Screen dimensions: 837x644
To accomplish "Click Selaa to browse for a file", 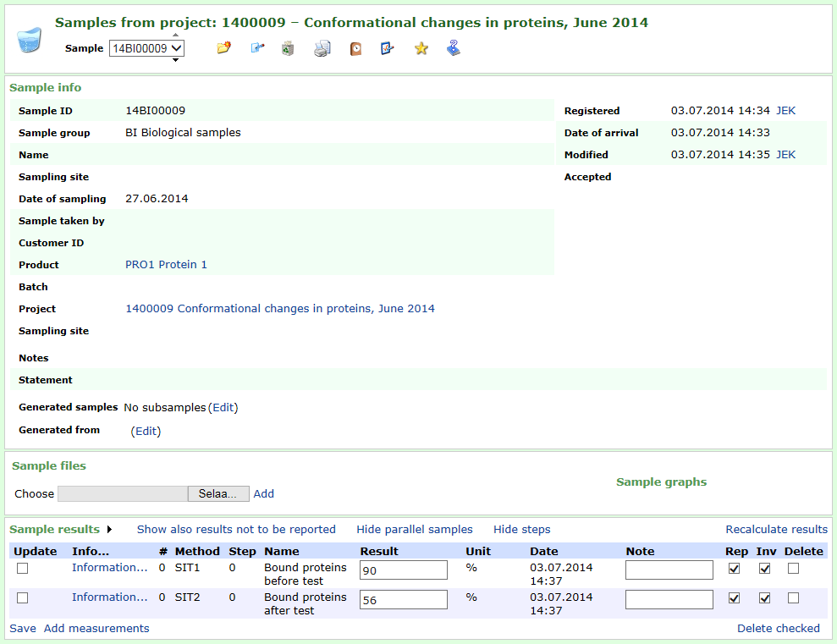I will click(218, 493).
